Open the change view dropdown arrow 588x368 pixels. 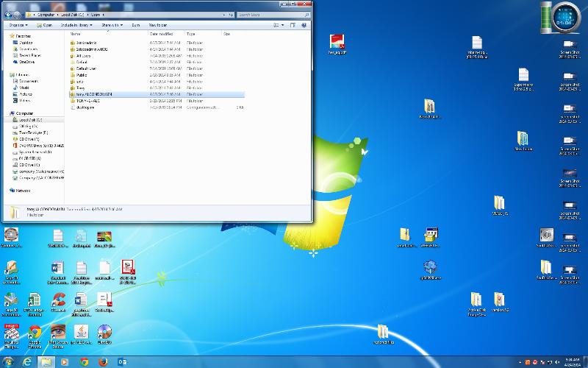coord(282,25)
